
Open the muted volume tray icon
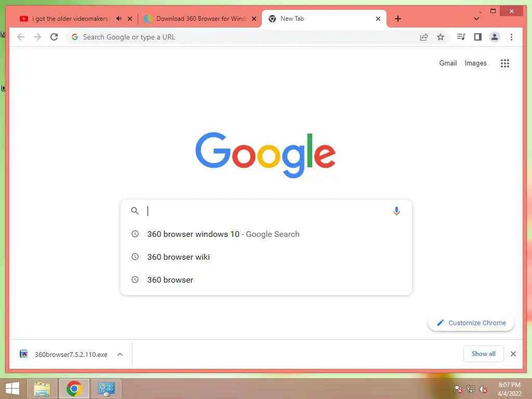click(483, 389)
